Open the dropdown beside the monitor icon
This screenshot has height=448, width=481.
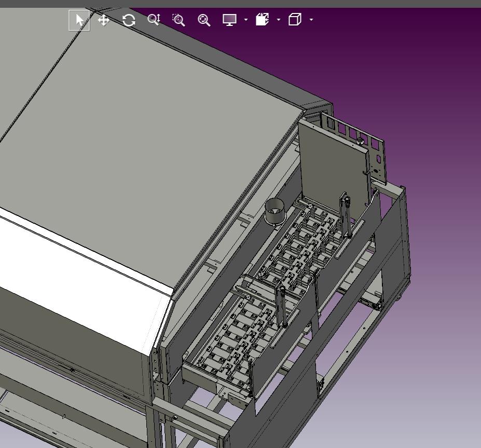[246, 20]
